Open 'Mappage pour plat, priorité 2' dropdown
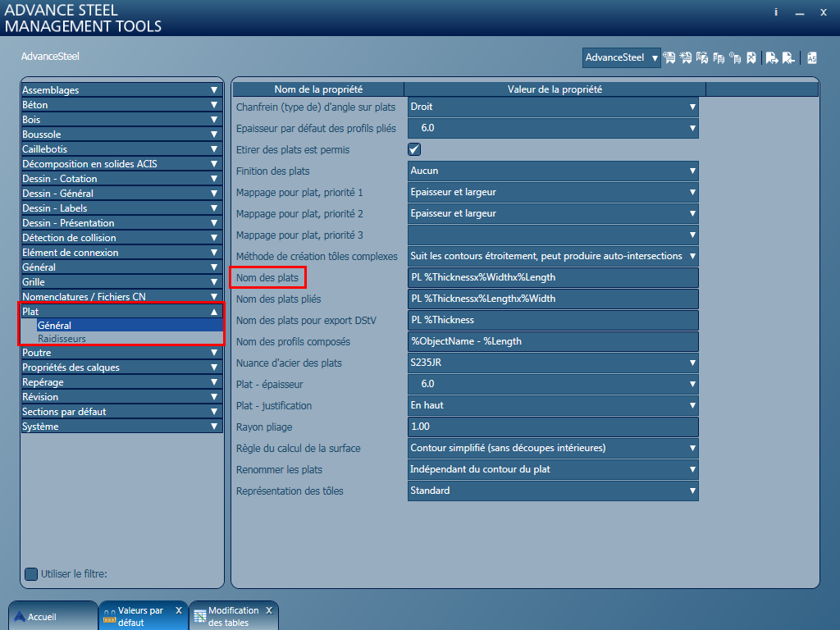840x630 pixels. (x=553, y=214)
